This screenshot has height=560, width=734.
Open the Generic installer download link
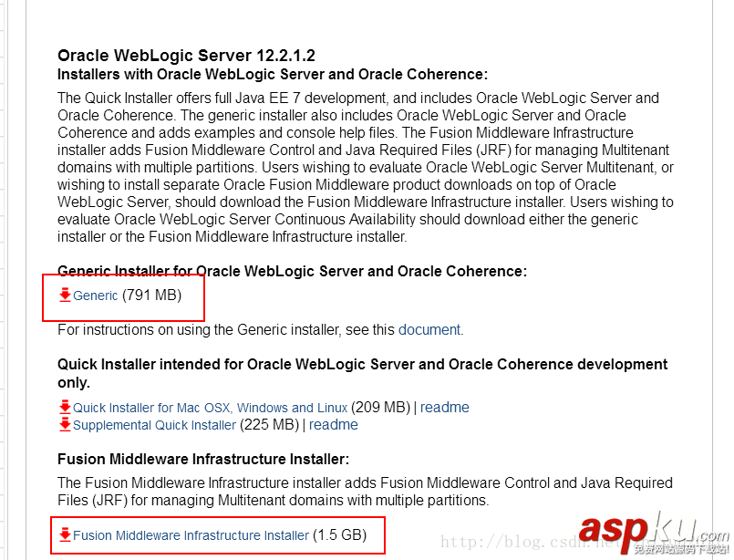(x=96, y=296)
